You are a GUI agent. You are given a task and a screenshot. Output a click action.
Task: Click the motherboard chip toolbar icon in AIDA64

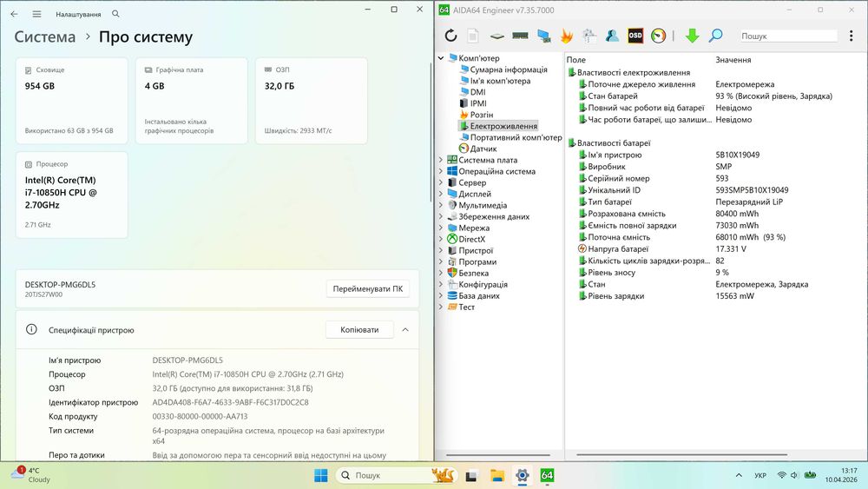coord(497,36)
